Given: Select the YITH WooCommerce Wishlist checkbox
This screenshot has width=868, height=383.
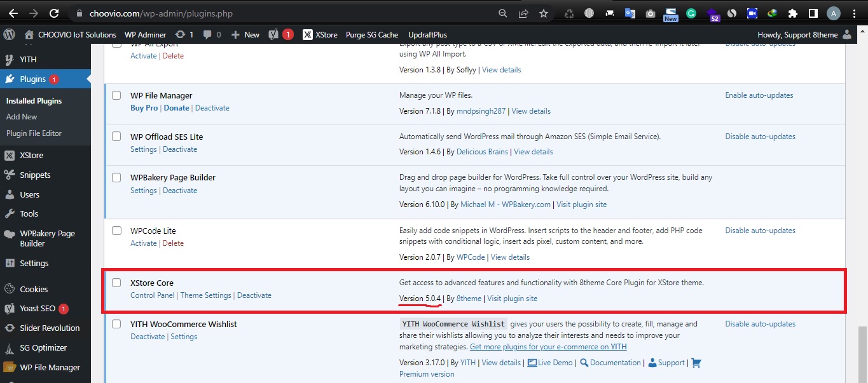Looking at the screenshot, I should pyautogui.click(x=116, y=324).
